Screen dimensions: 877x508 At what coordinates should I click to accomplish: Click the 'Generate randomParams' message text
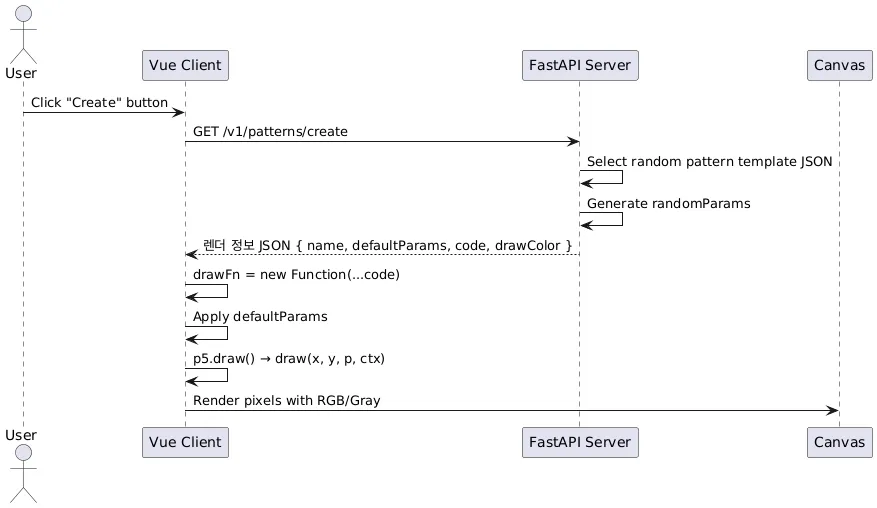click(x=668, y=204)
